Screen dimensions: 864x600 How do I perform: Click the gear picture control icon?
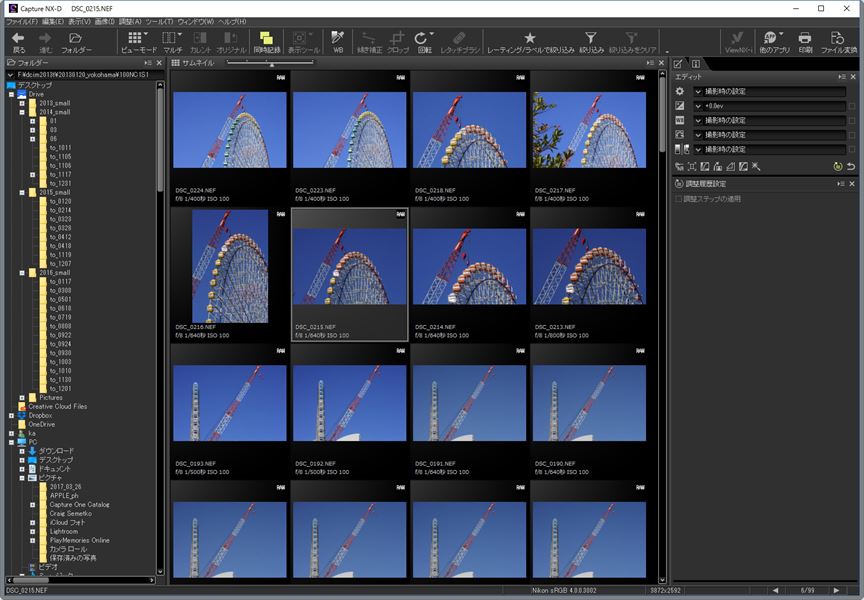pyautogui.click(x=680, y=91)
